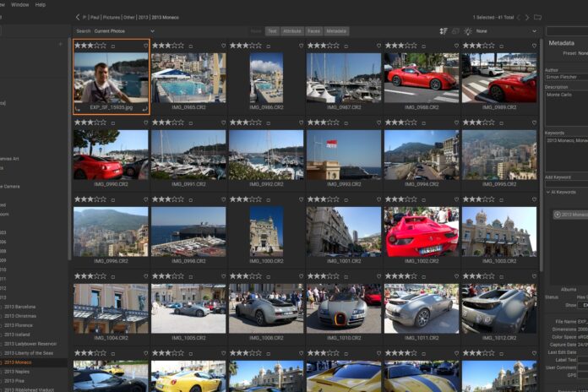Switch to the Metadata filter tab
This screenshot has width=588, height=392.
click(336, 31)
